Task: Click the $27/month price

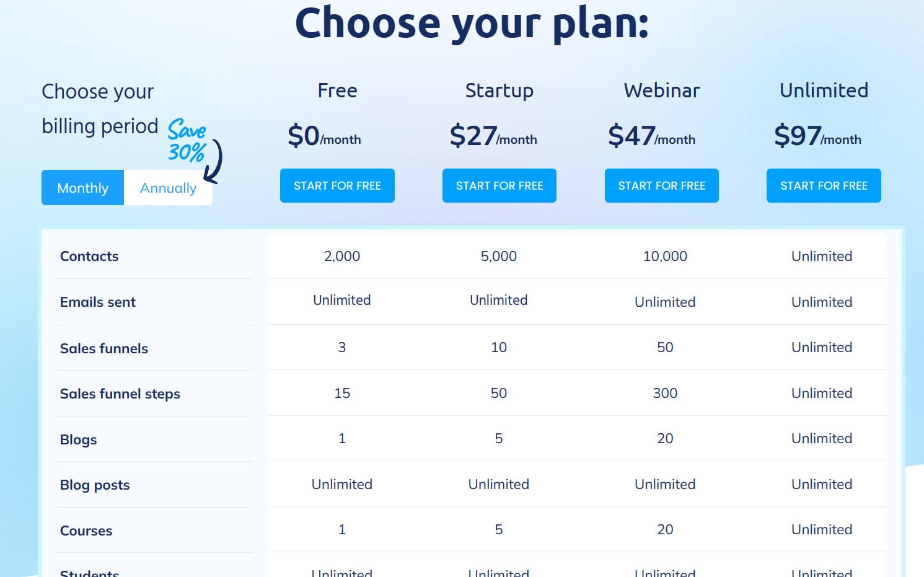Action: pyautogui.click(x=493, y=136)
